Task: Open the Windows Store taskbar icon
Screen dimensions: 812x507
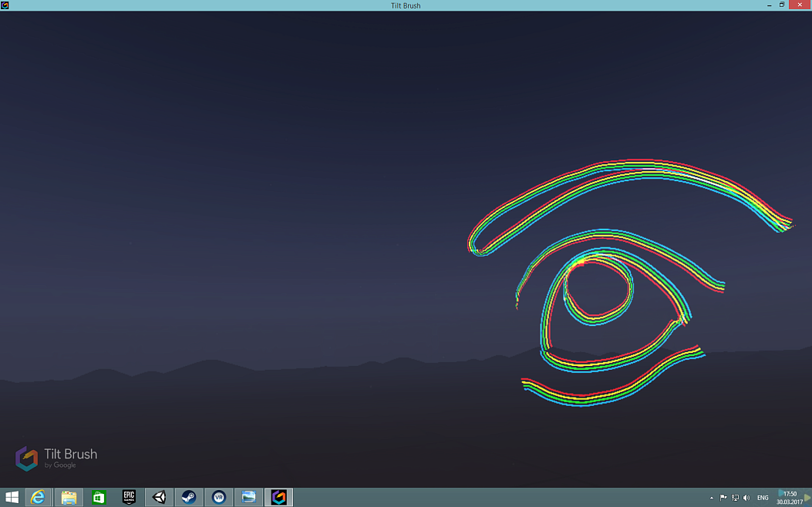Action: click(x=99, y=498)
